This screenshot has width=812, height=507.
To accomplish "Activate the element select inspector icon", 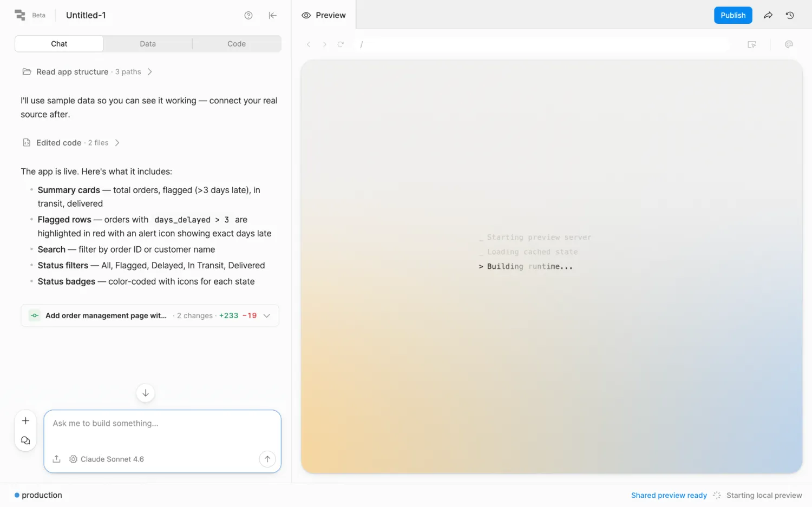I will pos(751,44).
